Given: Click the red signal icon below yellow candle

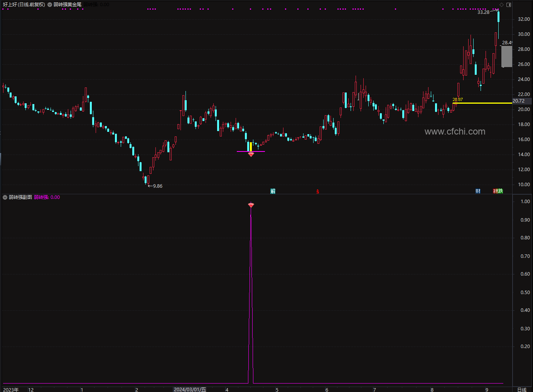Looking at the screenshot, I should [251, 154].
